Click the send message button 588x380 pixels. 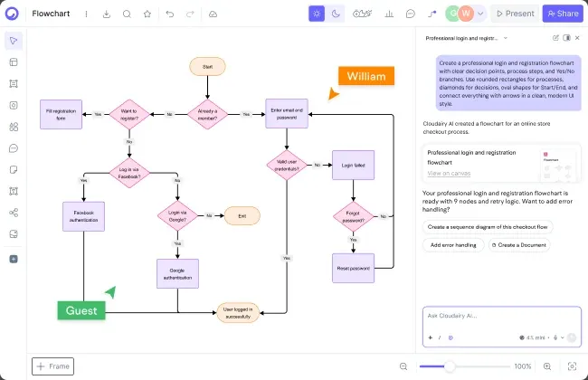[x=572, y=337]
